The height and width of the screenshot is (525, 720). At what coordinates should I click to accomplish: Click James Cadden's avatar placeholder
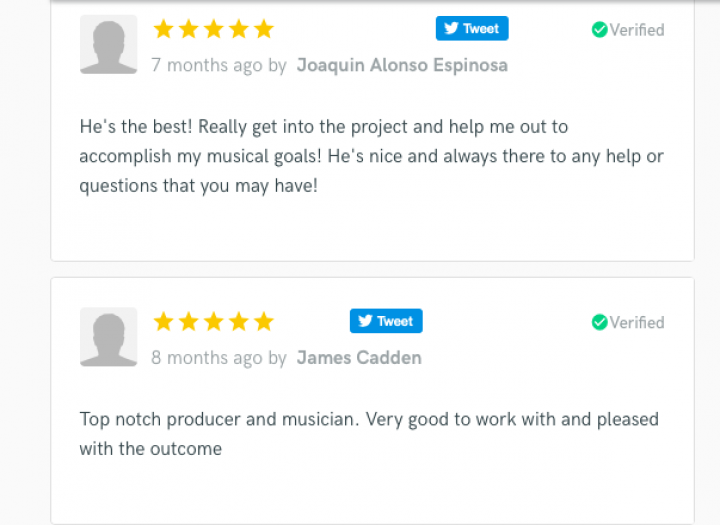(108, 337)
